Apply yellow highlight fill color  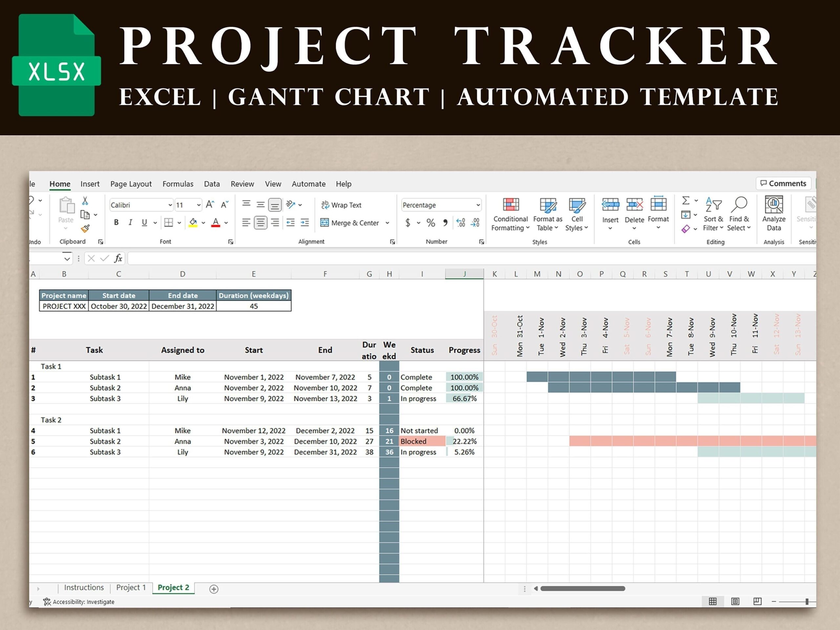pyautogui.click(x=193, y=223)
